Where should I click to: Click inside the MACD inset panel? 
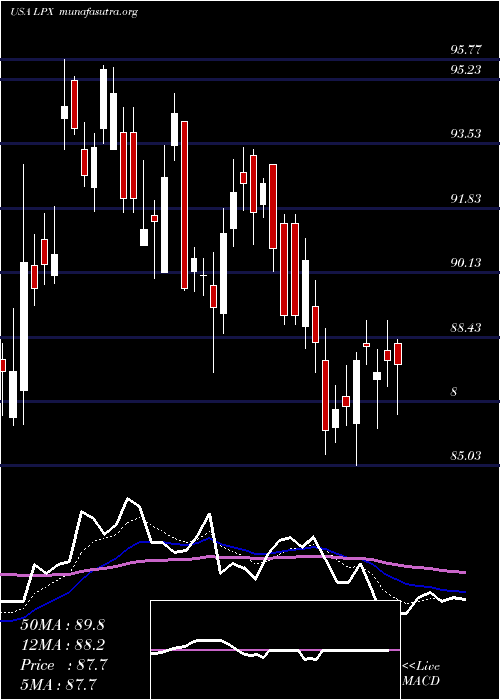[x=275, y=650]
